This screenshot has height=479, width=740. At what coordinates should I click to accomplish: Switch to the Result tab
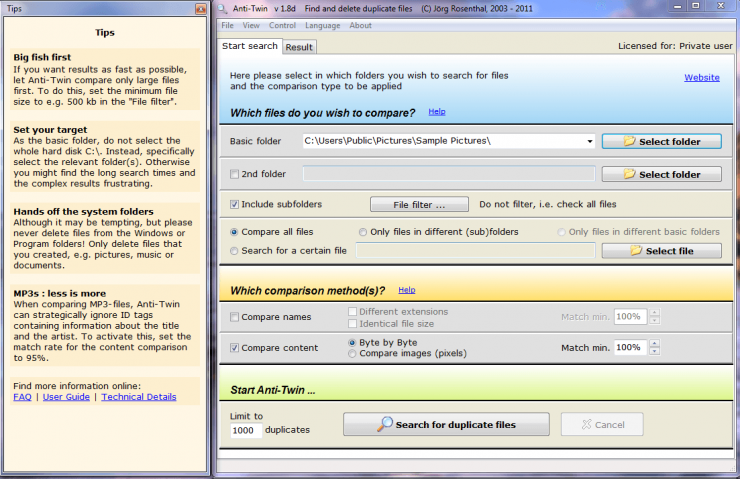click(x=299, y=47)
